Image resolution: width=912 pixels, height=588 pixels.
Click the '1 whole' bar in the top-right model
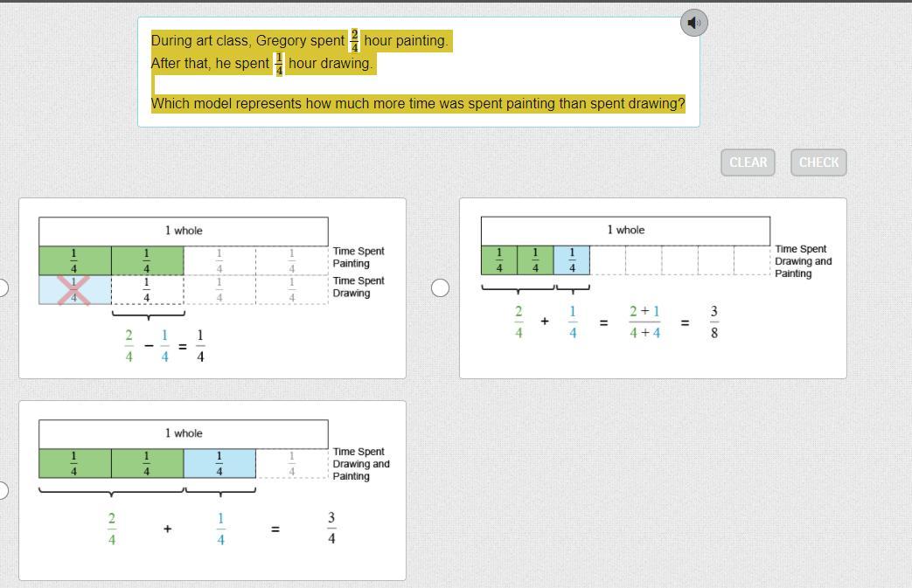pos(625,230)
